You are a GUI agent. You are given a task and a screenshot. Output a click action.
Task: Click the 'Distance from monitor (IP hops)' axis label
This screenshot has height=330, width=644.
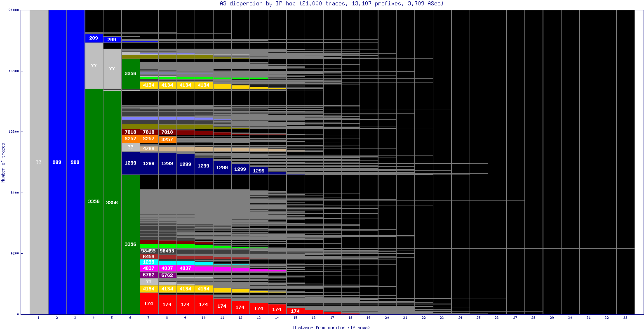(x=331, y=328)
